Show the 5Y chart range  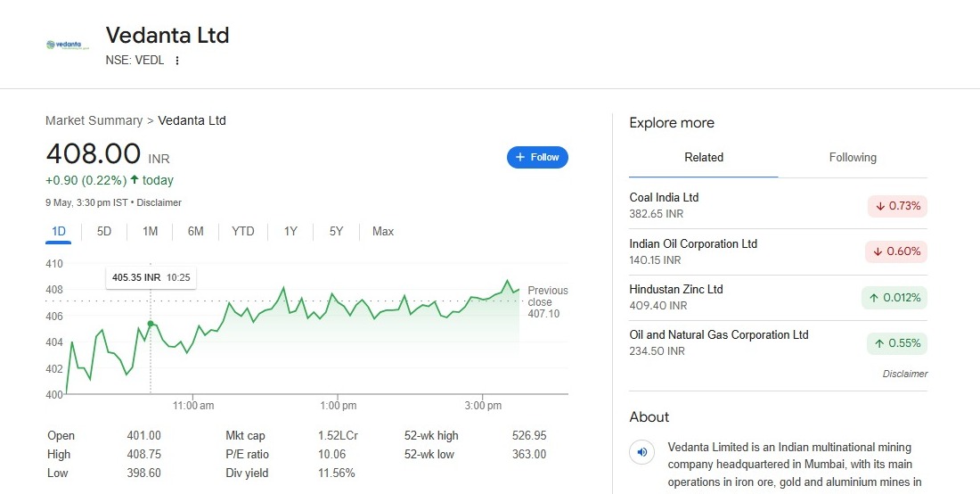[x=336, y=231]
